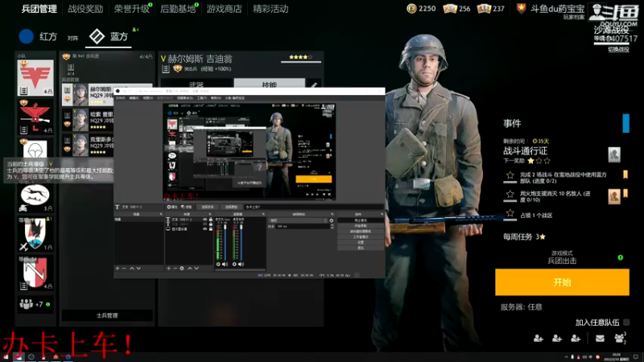Adjust OBS transition duration stepper
Image resolution: width=644 pixels, height=362 pixels.
pyautogui.click(x=332, y=226)
